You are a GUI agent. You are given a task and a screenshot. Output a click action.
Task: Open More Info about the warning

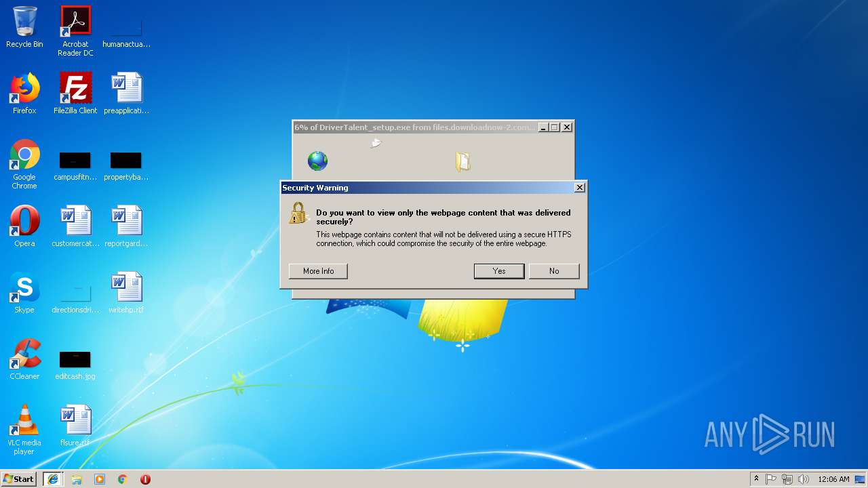318,271
